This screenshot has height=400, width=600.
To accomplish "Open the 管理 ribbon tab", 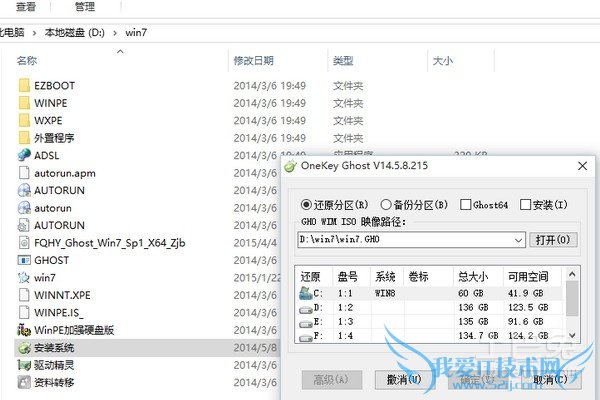I will coord(85,7).
